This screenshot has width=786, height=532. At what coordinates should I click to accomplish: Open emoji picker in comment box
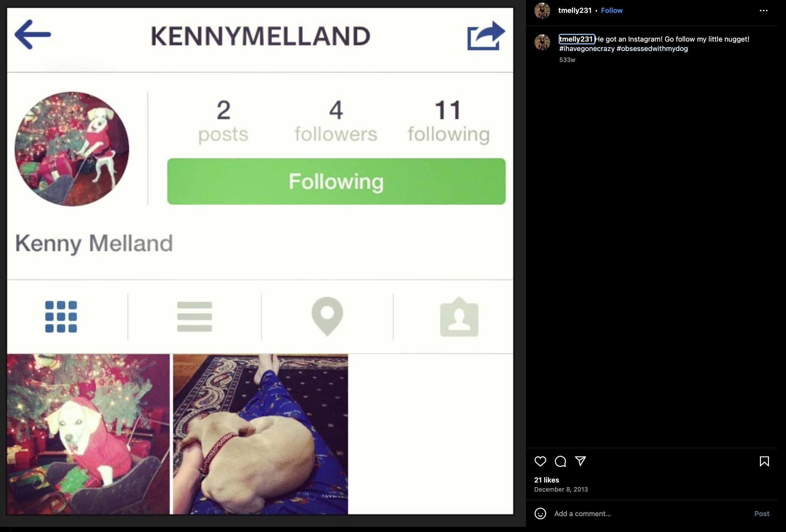point(540,513)
